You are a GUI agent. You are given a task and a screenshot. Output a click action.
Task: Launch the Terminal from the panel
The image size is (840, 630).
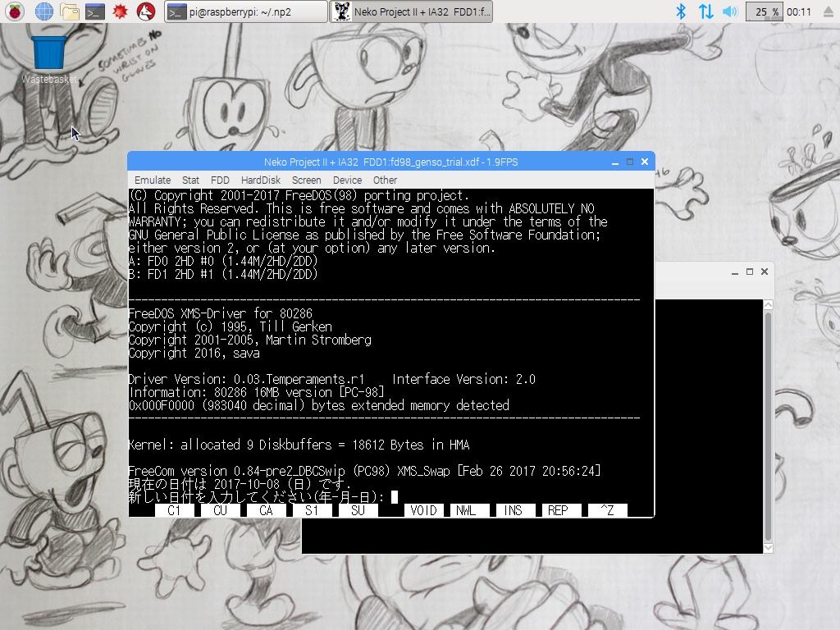95,11
